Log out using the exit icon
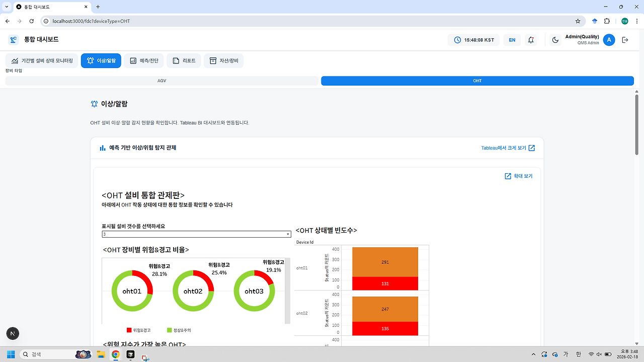644x362 pixels. pos(625,40)
